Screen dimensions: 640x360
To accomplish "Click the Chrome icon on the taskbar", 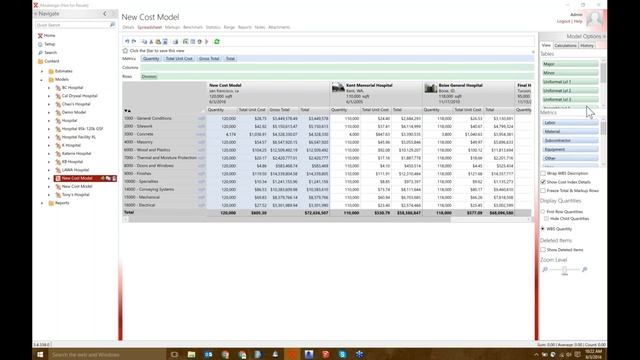I will pyautogui.click(x=225, y=354).
